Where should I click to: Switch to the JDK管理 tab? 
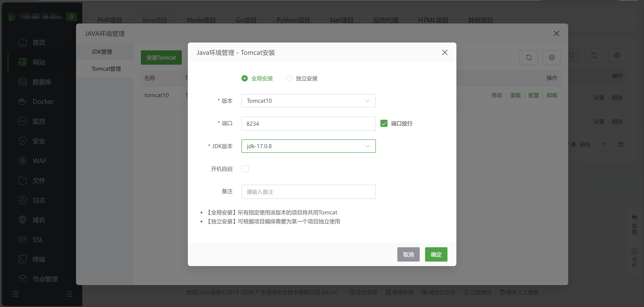point(102,52)
